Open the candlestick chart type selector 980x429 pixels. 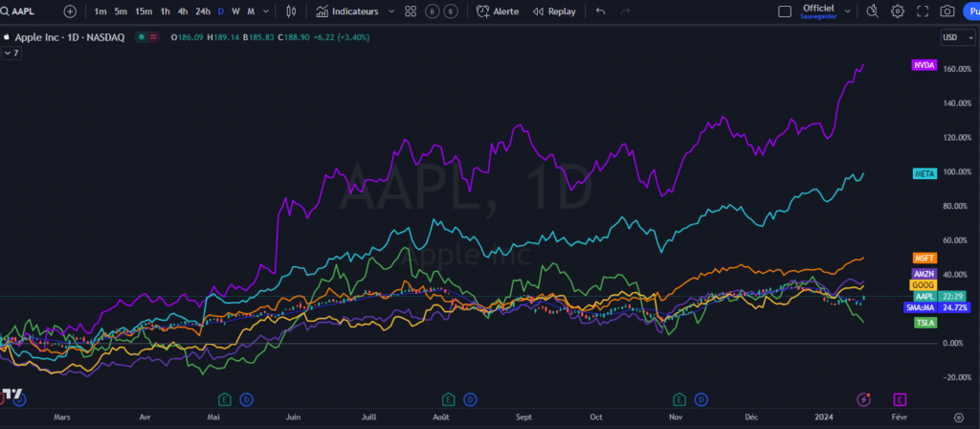click(291, 11)
